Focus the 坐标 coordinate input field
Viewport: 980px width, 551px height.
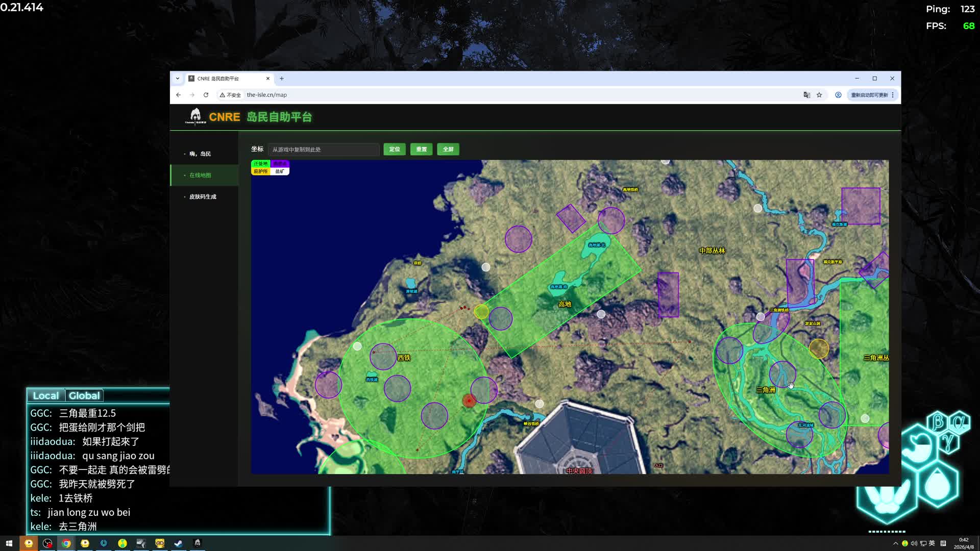tap(324, 149)
